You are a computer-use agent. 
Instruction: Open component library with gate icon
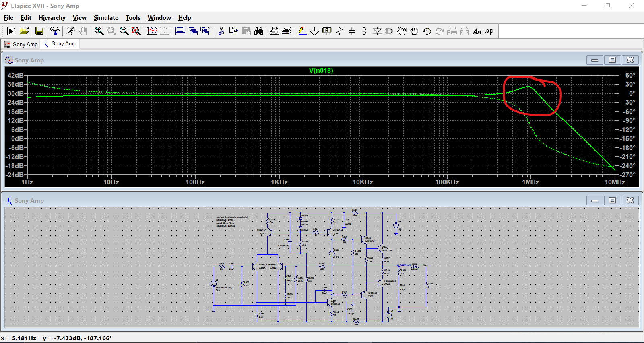390,31
